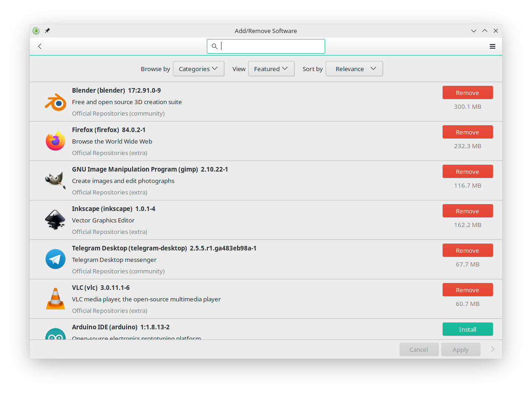
Task: Open the Browse by Categories dropdown
Action: pyautogui.click(x=199, y=68)
